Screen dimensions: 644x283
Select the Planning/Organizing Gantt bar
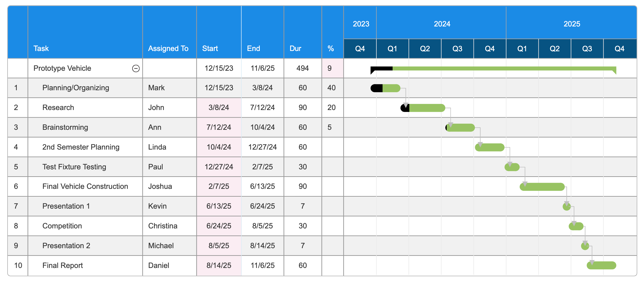pyautogui.click(x=385, y=87)
